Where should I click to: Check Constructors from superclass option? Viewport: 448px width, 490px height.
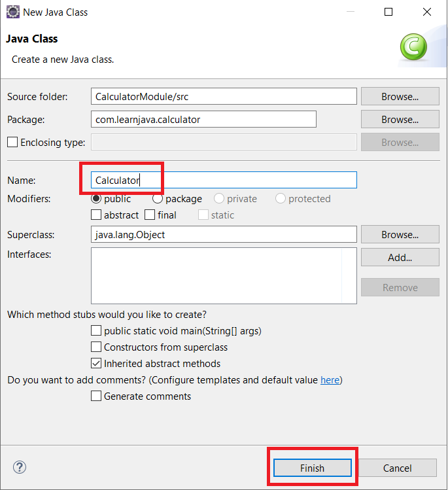[96, 347]
